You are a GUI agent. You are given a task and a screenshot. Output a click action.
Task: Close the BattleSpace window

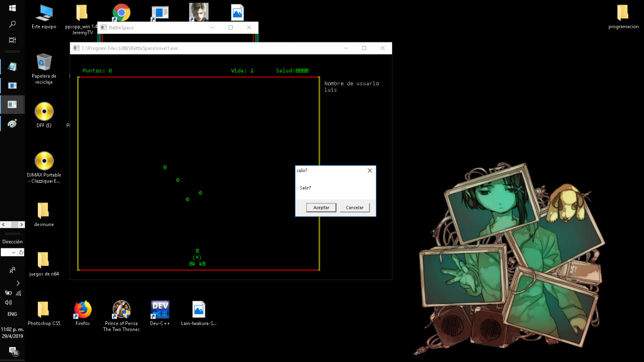point(249,27)
